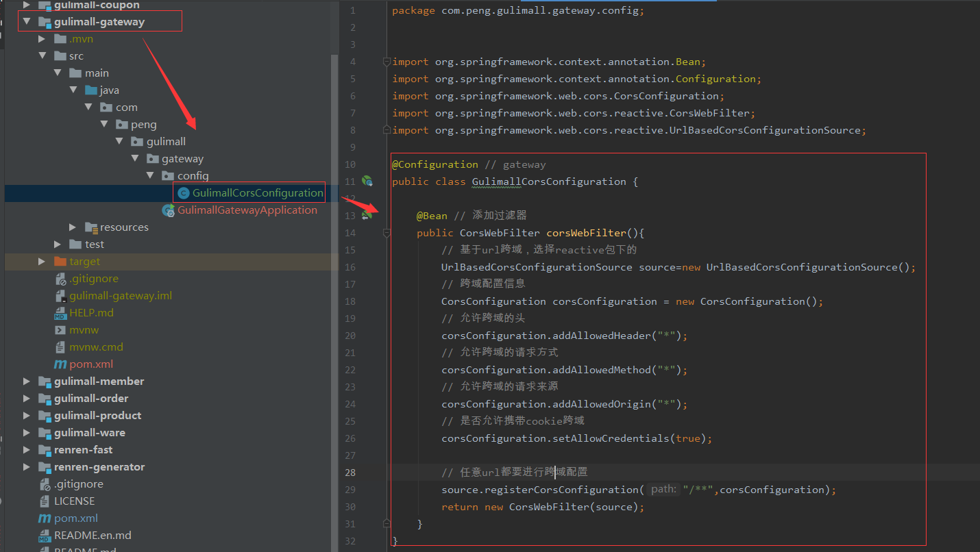Select HELP.md in project tree
The width and height of the screenshot is (980, 552).
(91, 312)
